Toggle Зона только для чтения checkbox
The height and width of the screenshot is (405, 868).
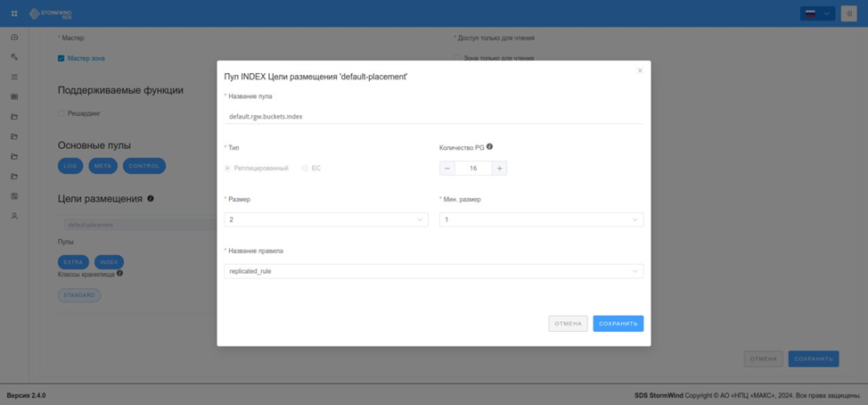click(x=456, y=58)
